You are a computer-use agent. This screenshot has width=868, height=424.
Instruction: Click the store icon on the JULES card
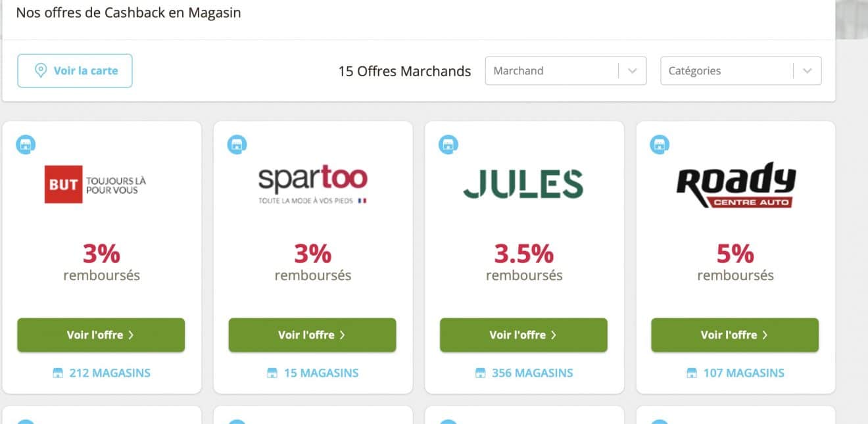click(448, 145)
